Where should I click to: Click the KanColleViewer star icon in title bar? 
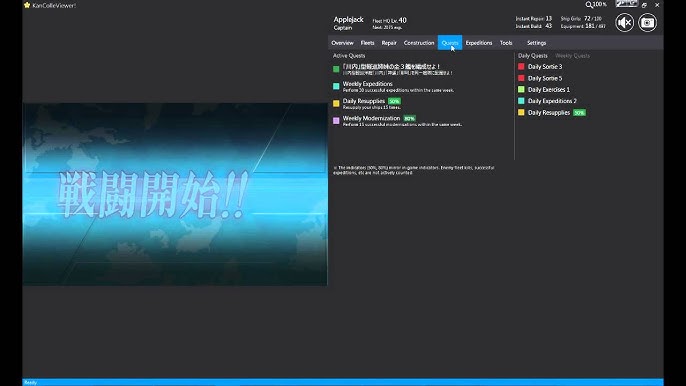tap(27, 5)
